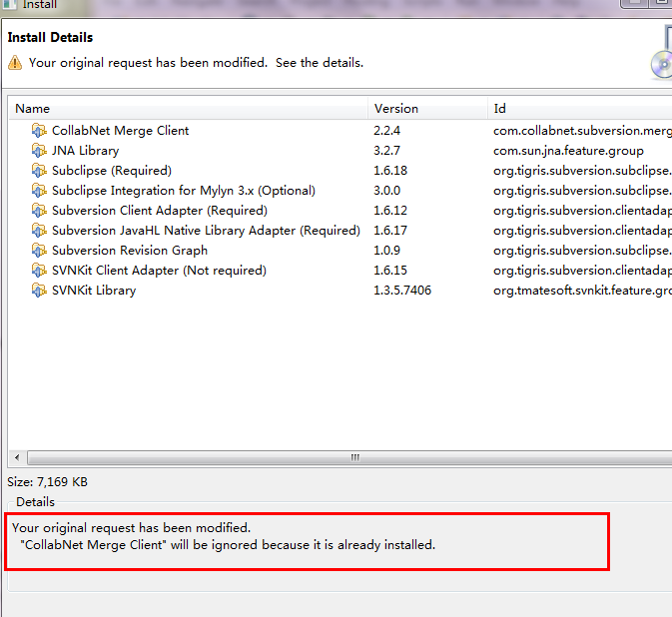Click the Subversion Revision Graph feature icon

(39, 251)
